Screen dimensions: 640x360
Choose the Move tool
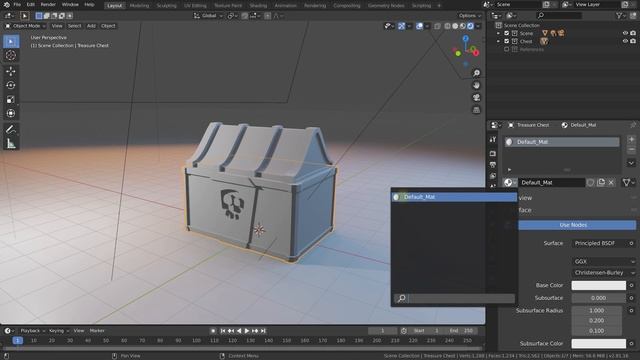(11, 71)
